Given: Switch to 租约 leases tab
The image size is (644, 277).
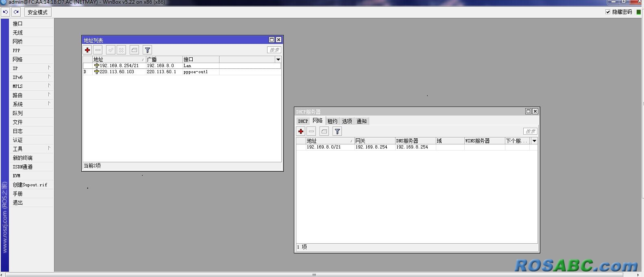Looking at the screenshot, I should point(332,121).
